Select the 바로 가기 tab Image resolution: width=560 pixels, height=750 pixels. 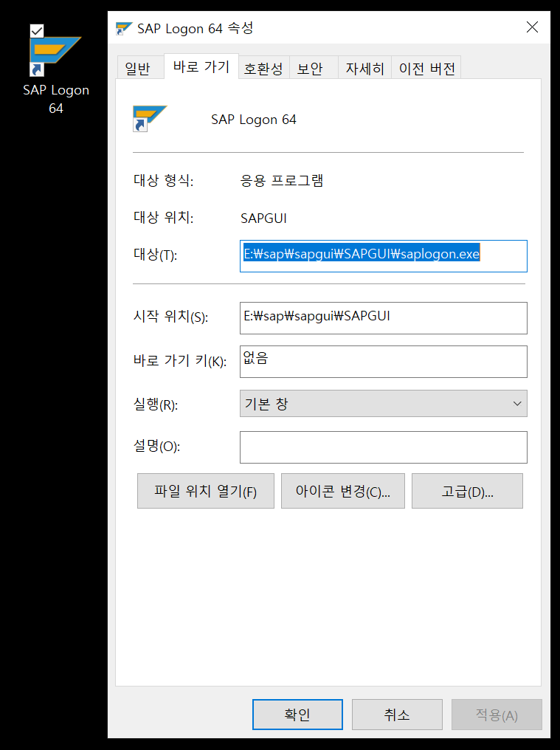201,66
